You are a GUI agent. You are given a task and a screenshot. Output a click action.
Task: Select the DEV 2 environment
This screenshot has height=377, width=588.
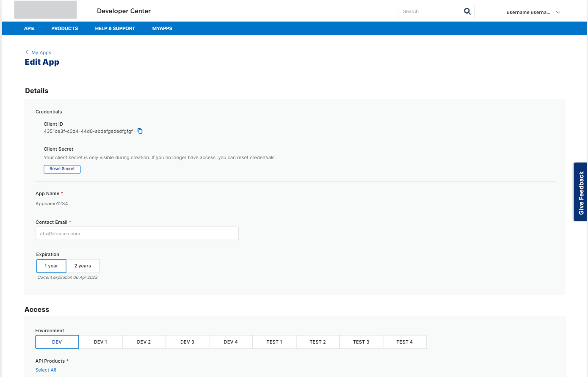tap(144, 342)
